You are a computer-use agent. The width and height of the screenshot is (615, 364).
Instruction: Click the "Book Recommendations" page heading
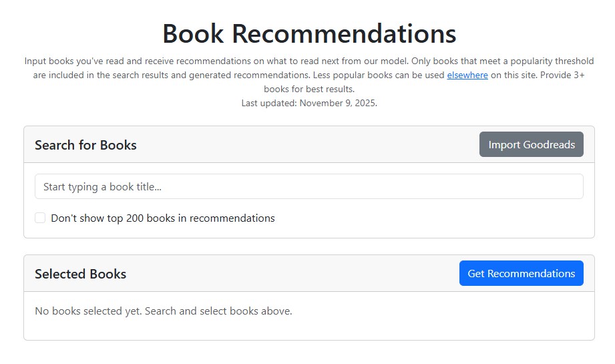coord(309,33)
